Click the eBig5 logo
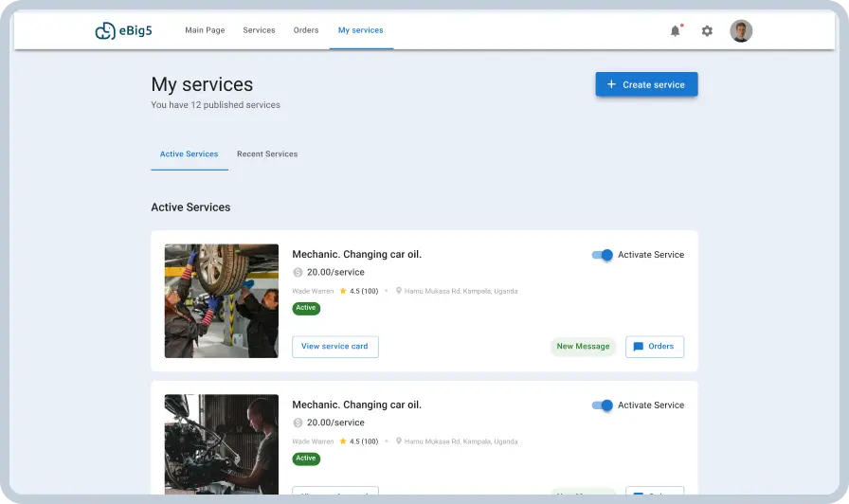Viewport: 849px width, 504px height. (123, 31)
